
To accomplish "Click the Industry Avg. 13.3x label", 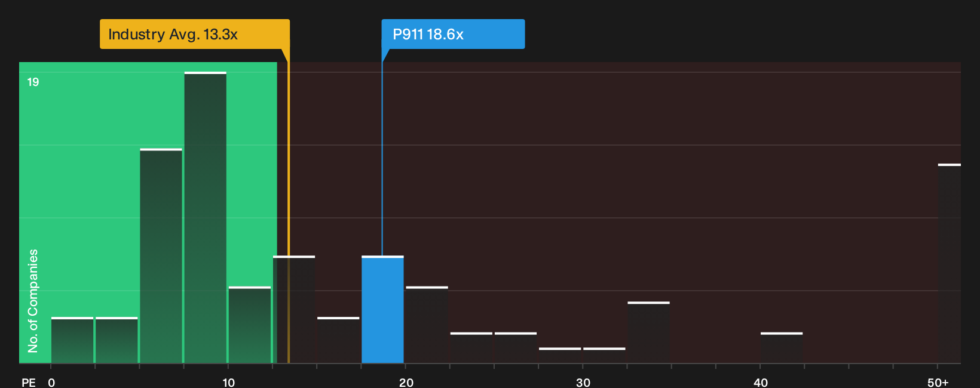I will (195, 34).
